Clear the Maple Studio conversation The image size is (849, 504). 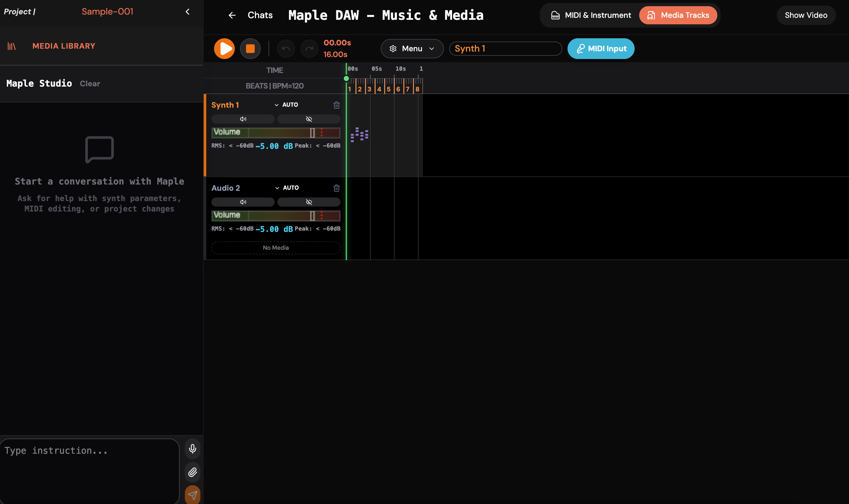coord(90,84)
